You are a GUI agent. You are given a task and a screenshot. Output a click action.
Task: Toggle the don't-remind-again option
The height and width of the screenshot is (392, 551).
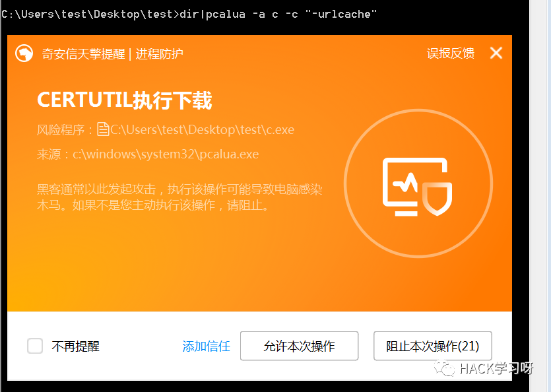pos(35,345)
